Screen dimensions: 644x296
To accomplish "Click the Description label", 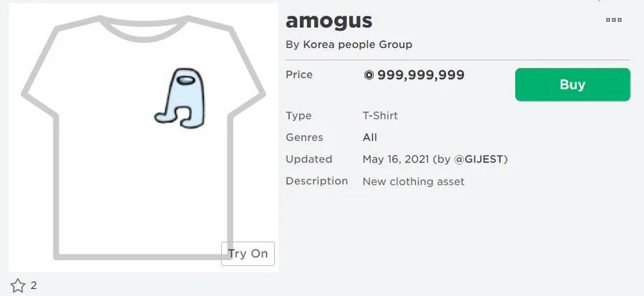I will pyautogui.click(x=317, y=181).
